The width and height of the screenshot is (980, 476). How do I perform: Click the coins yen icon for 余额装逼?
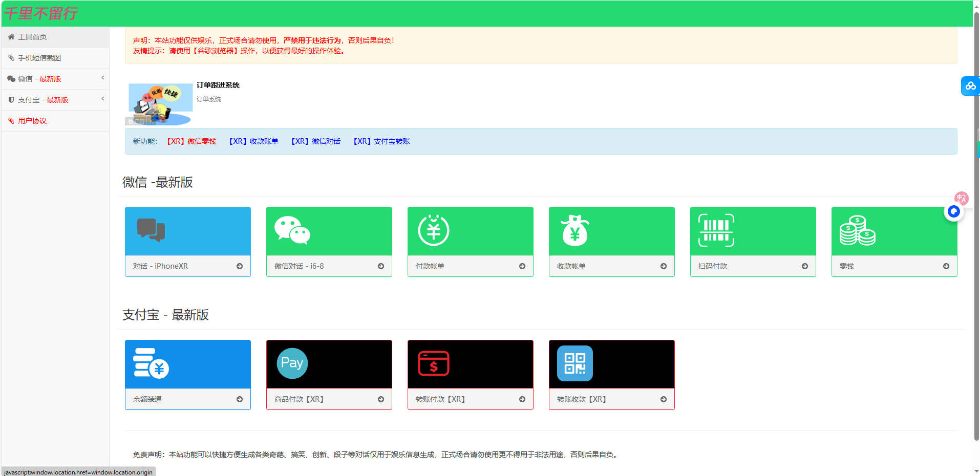point(151,363)
